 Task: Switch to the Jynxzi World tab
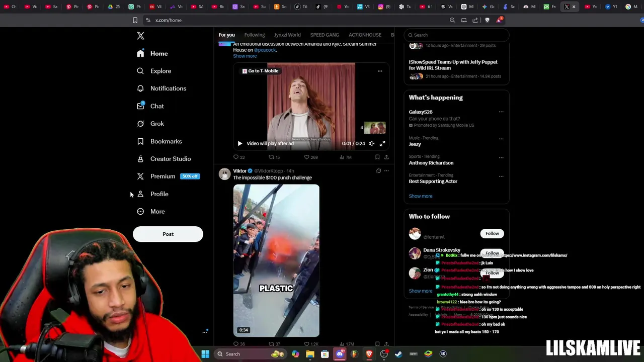click(287, 35)
